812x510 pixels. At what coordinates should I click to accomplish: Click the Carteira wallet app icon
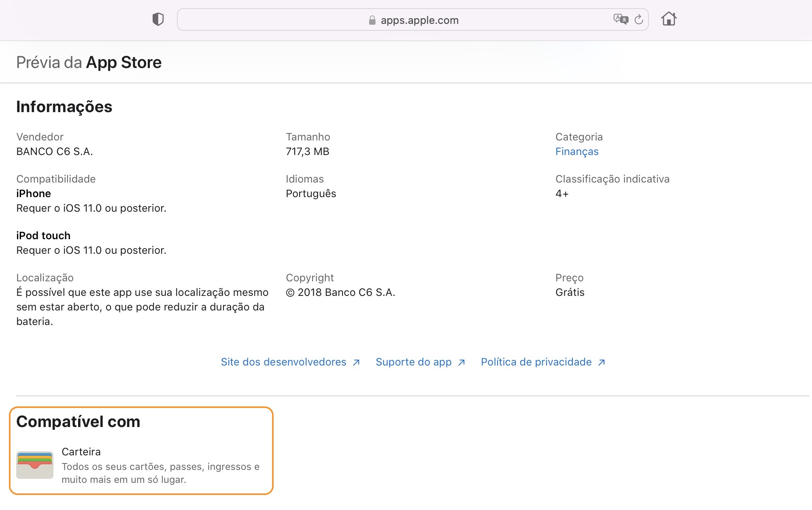coord(35,465)
